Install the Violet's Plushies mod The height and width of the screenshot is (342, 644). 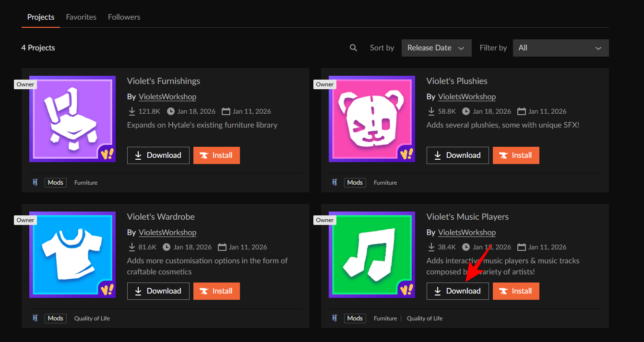(516, 155)
